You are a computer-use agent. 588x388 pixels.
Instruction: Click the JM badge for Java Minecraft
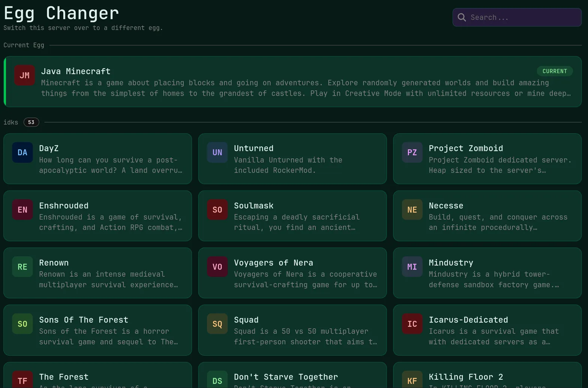pyautogui.click(x=24, y=75)
